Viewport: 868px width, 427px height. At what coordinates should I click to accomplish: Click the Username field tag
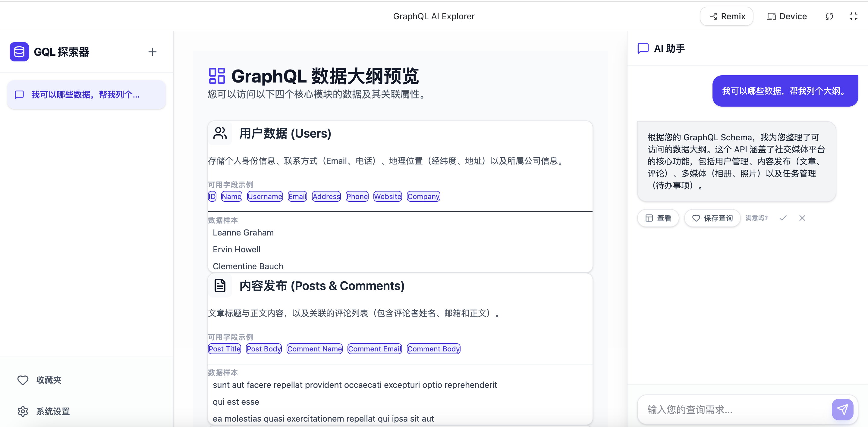tap(265, 196)
